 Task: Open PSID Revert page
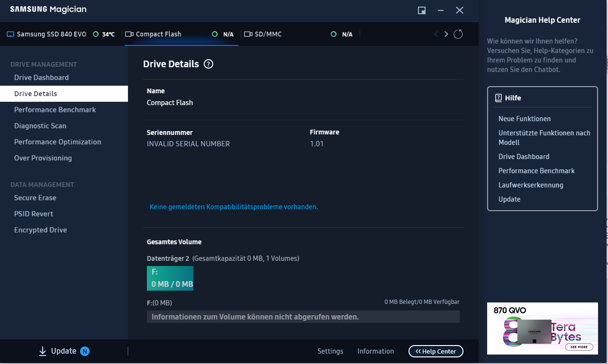pyautogui.click(x=34, y=214)
